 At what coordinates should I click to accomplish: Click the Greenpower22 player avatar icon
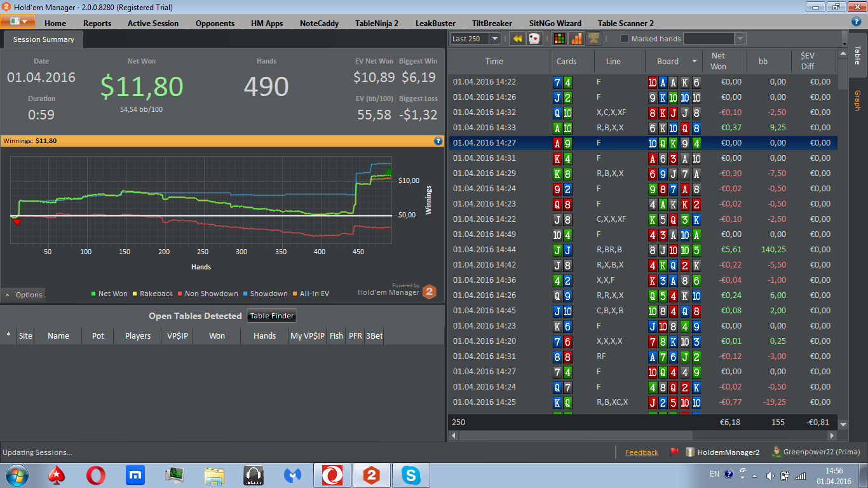click(776, 452)
